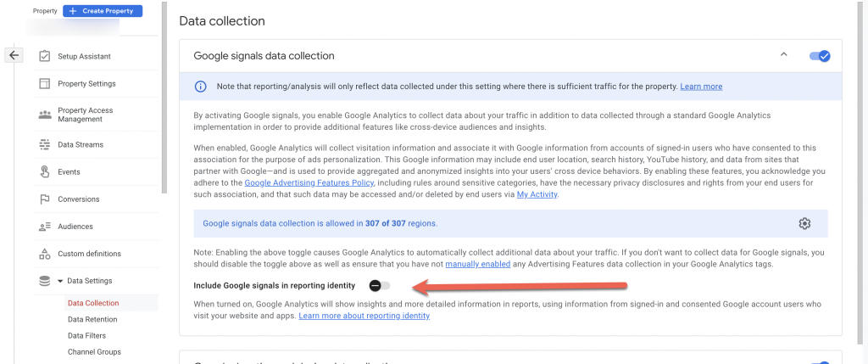Open the Conversions page
868x364 pixels.
pyautogui.click(x=79, y=199)
